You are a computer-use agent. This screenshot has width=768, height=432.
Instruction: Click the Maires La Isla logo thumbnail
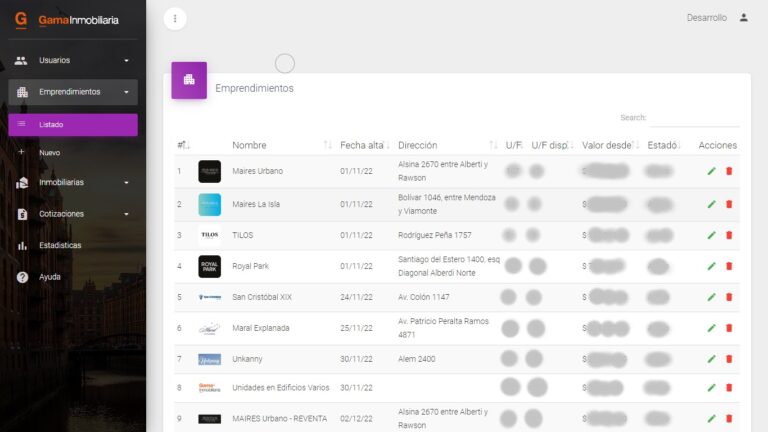tap(209, 204)
